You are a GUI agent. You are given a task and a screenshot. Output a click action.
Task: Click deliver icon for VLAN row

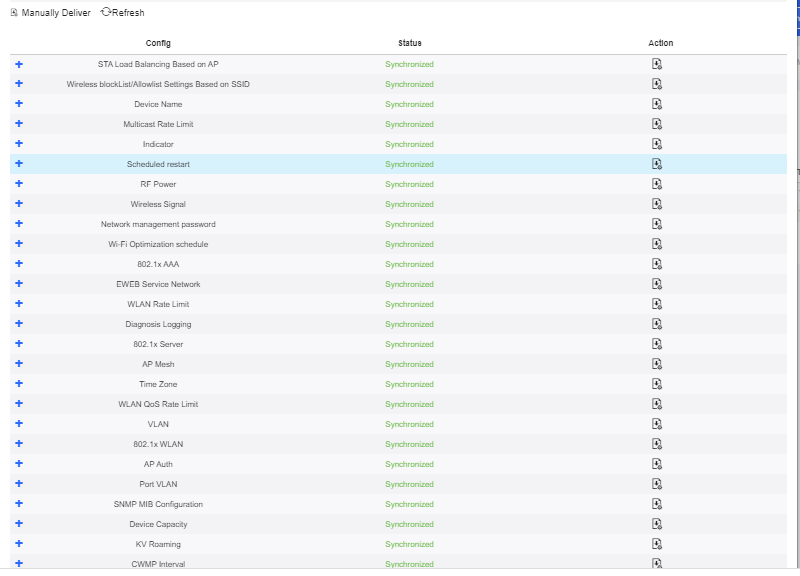tap(657, 424)
